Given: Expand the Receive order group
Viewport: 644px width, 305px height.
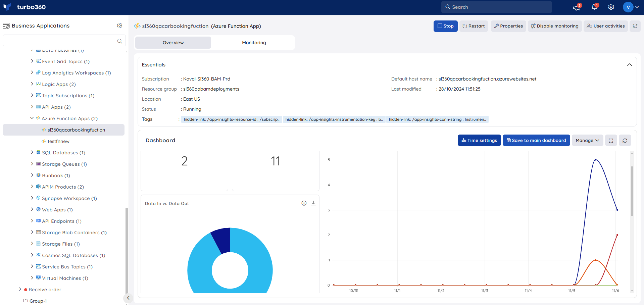Looking at the screenshot, I should click(x=20, y=289).
